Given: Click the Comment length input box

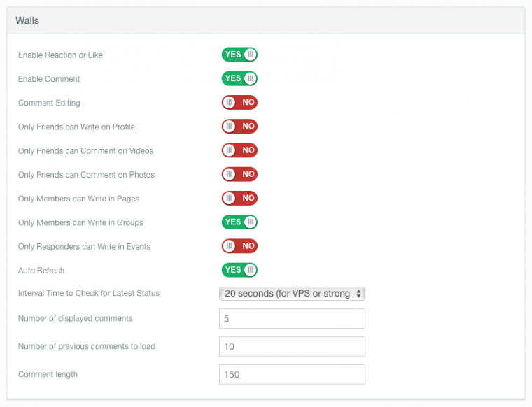Looking at the screenshot, I should [292, 374].
